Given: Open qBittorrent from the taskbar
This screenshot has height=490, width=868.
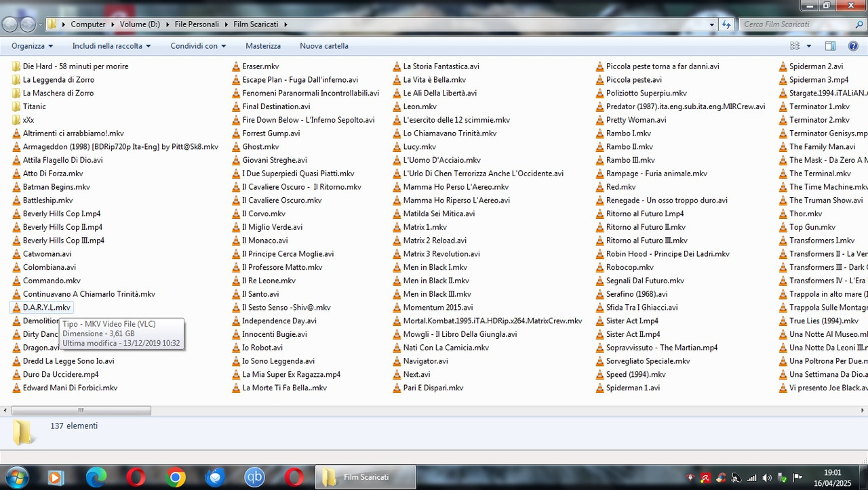Looking at the screenshot, I should (x=255, y=477).
